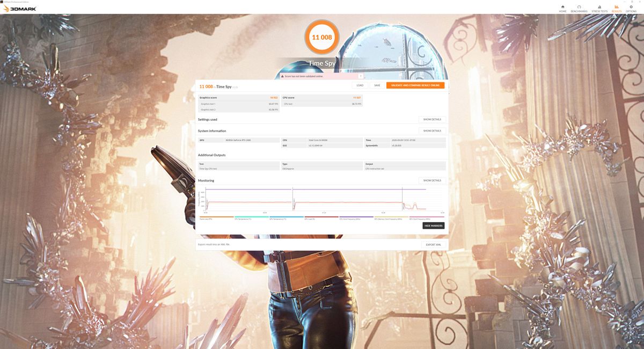644x349 pixels.
Task: Open the Options tab
Action: (631, 9)
